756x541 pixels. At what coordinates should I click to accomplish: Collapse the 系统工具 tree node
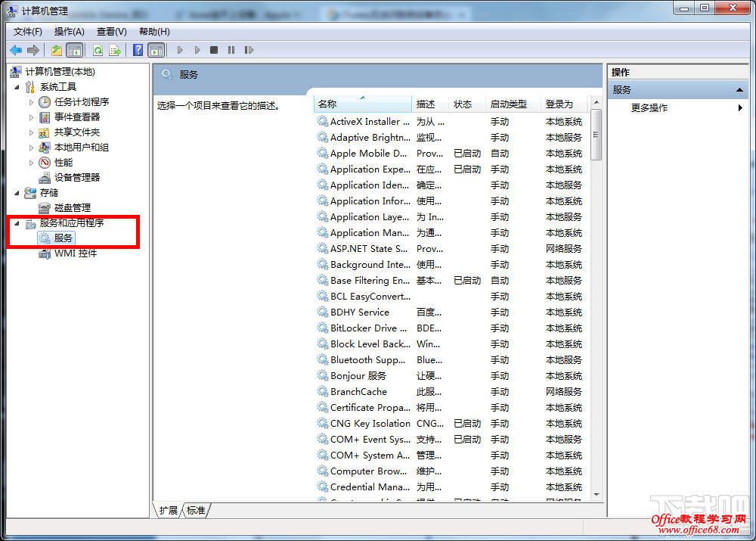tap(17, 87)
